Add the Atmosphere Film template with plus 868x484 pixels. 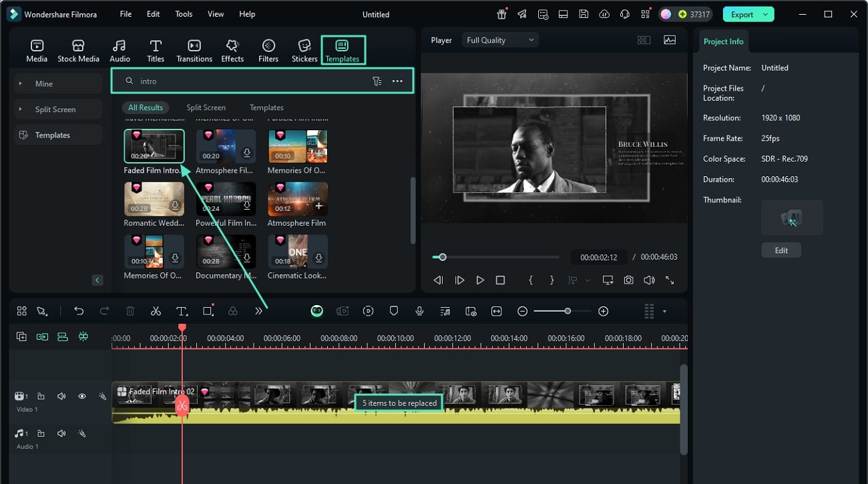(318, 206)
